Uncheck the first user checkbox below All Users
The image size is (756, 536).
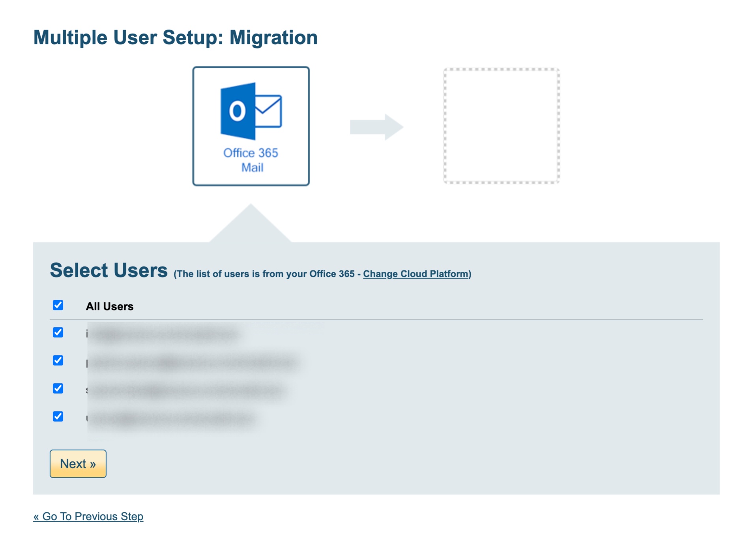[x=58, y=332]
